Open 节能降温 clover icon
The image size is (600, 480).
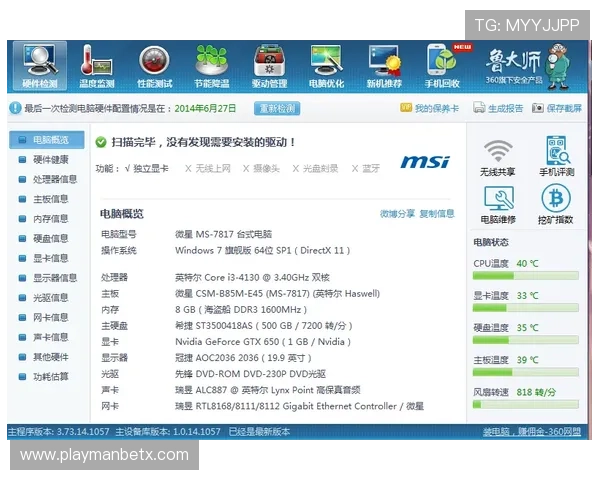(212, 65)
